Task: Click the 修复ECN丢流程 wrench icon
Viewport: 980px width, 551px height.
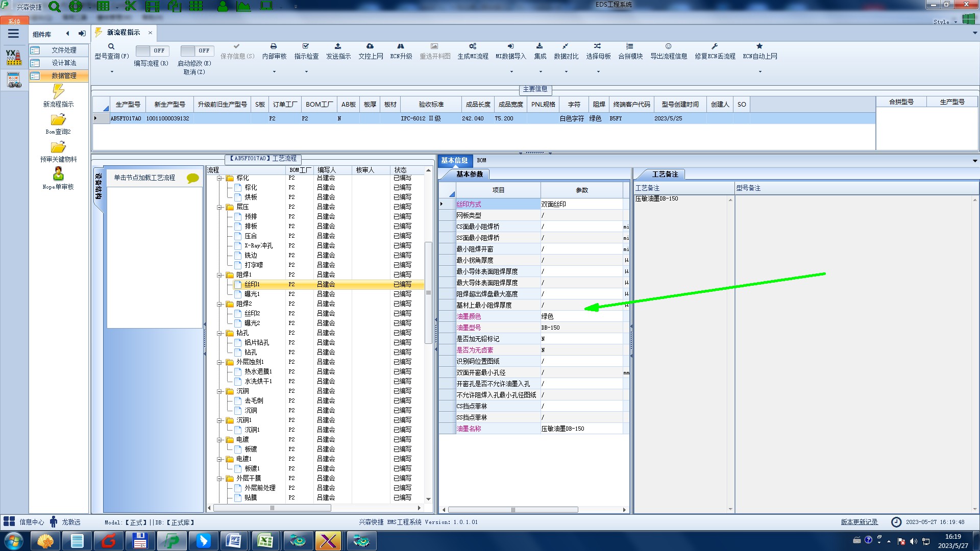Action: (715, 46)
